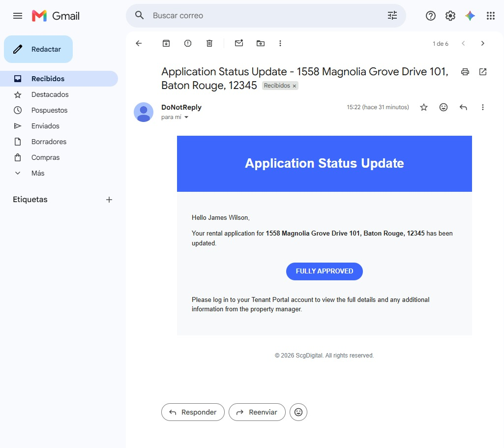Print the email conversation
The width and height of the screenshot is (504, 448).
click(x=465, y=72)
